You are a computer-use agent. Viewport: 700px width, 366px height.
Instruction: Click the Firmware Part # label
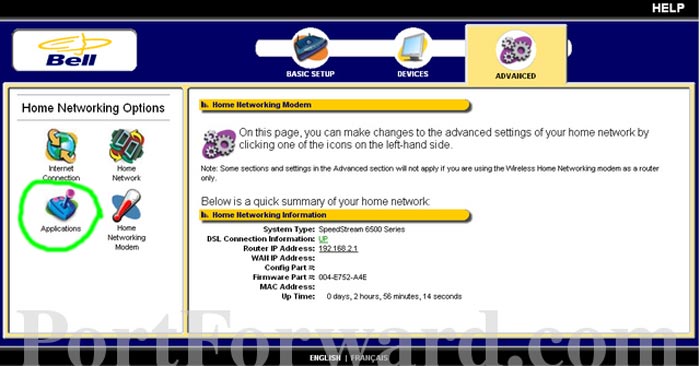click(284, 278)
